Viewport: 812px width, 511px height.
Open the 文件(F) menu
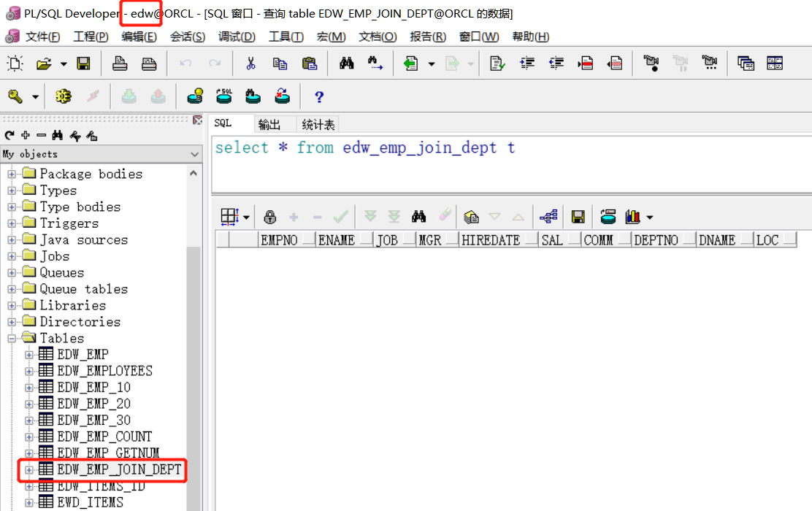(x=43, y=36)
